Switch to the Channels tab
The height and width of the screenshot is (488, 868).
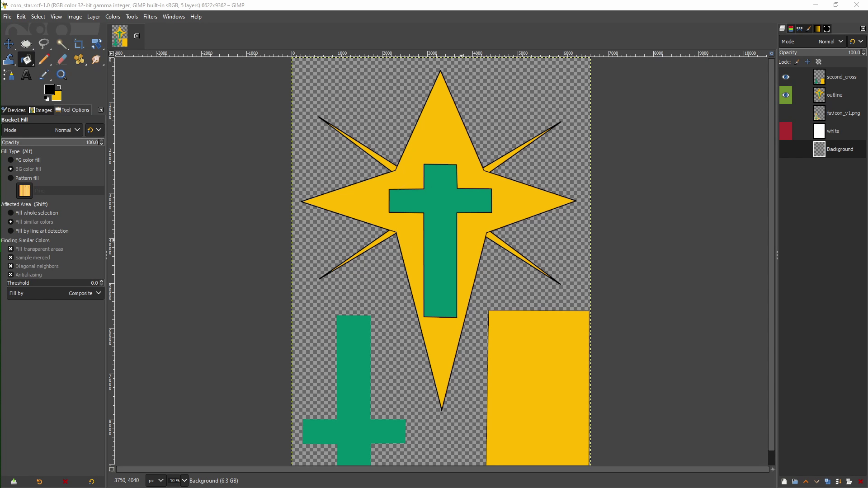[x=791, y=28]
